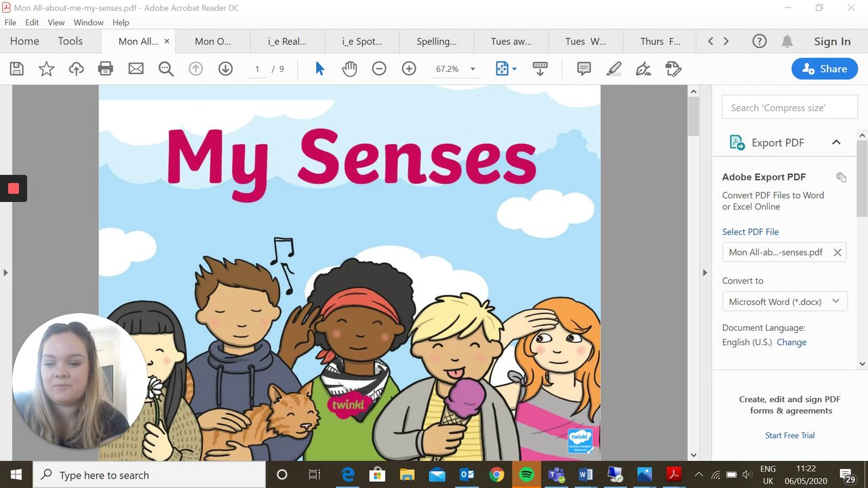Open the View menu

point(56,22)
